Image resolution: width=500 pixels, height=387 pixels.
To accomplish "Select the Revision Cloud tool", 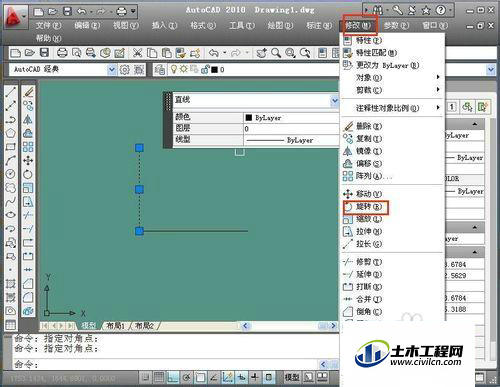I will point(11,188).
